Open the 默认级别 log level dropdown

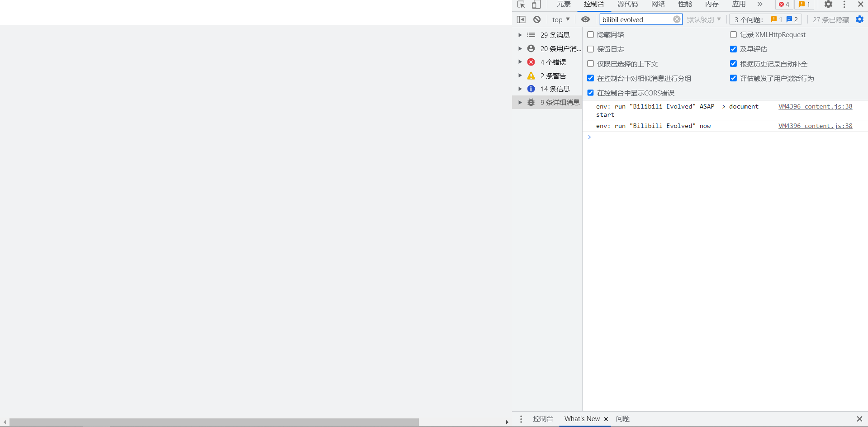(x=704, y=19)
